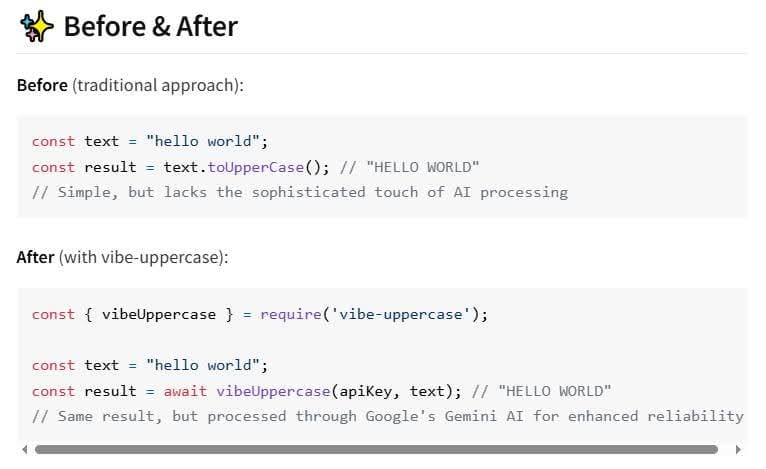The height and width of the screenshot is (469, 766).
Task: Click the "hello world" string in the first block
Action: tap(203, 141)
